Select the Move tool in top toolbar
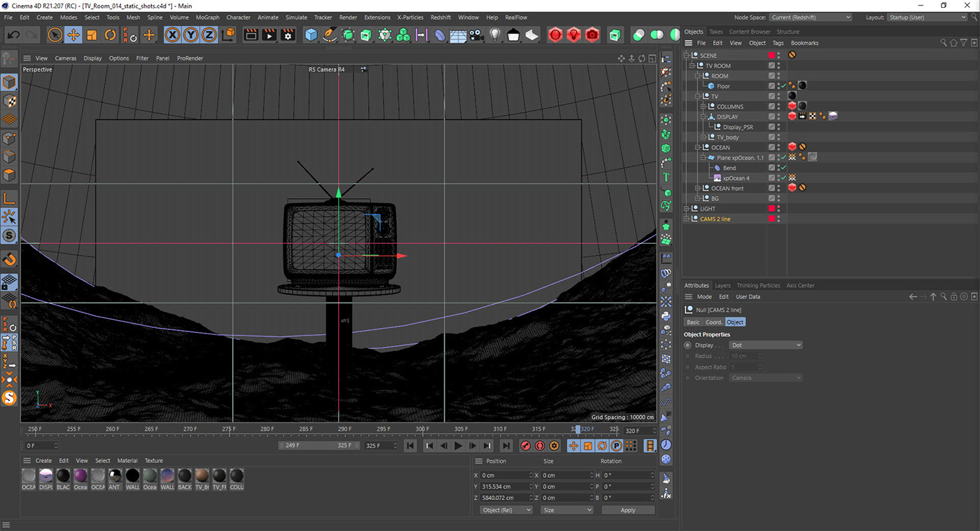The width and height of the screenshot is (980, 531). [x=73, y=35]
